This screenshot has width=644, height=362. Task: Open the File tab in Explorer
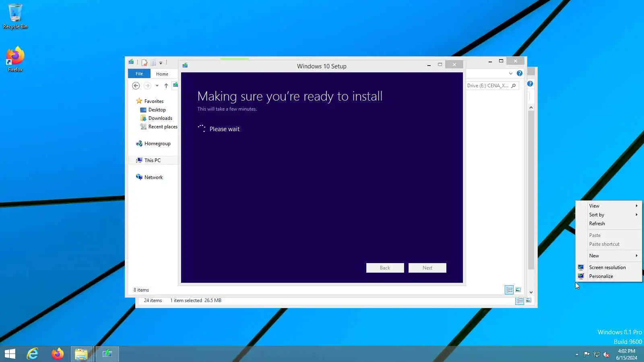tap(139, 74)
